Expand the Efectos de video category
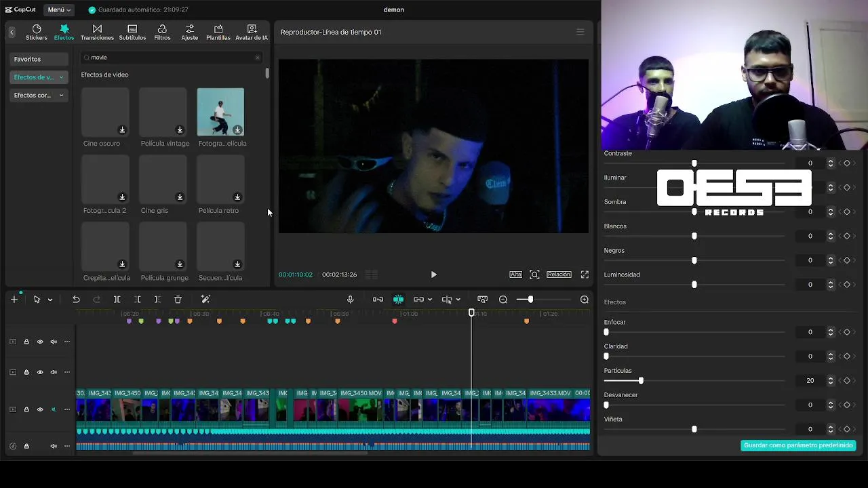The height and width of the screenshot is (488, 868). click(x=39, y=77)
